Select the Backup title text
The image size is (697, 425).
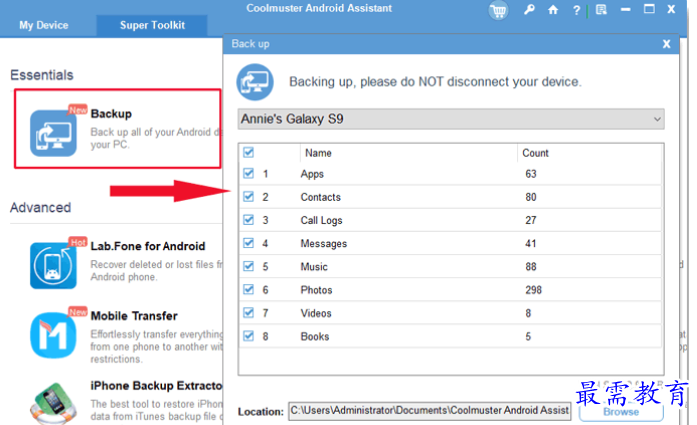(x=111, y=114)
